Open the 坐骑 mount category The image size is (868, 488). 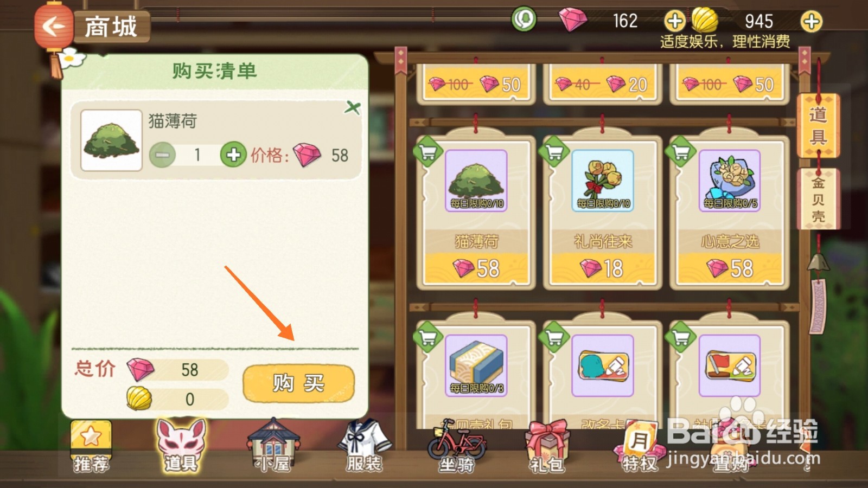pyautogui.click(x=457, y=446)
